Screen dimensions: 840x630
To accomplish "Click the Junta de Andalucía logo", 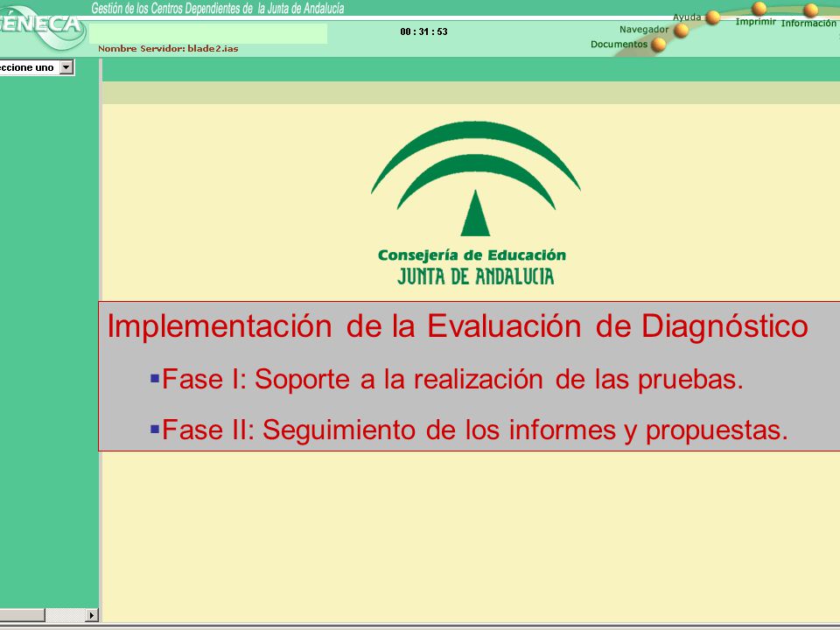I will click(474, 202).
